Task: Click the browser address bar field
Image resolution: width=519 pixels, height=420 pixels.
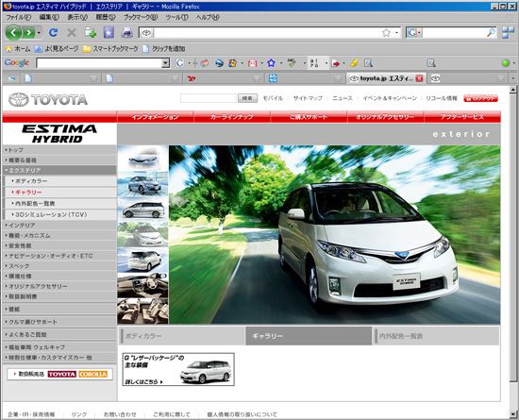Action: click(x=267, y=32)
